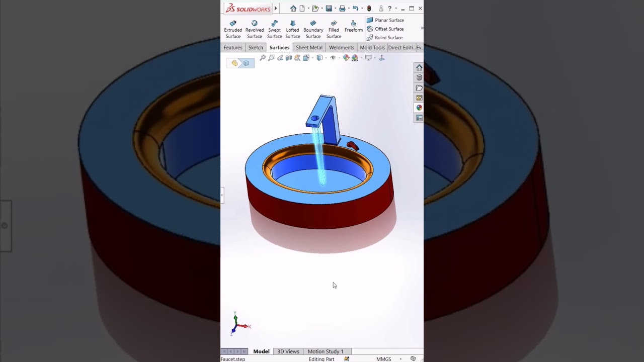Click the Edit Appearance color ball
The width and height of the screenshot is (644, 362).
click(x=346, y=58)
